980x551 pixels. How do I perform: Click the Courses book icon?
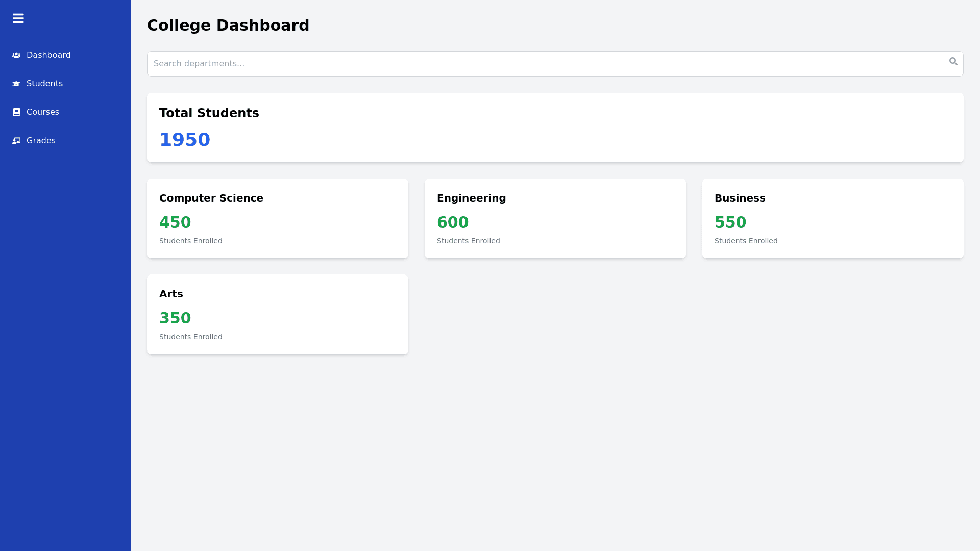click(16, 112)
